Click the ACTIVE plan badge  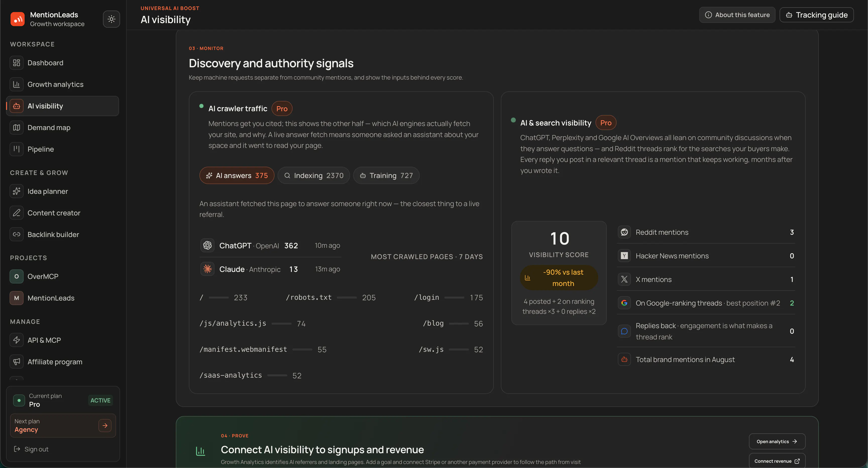tap(100, 400)
